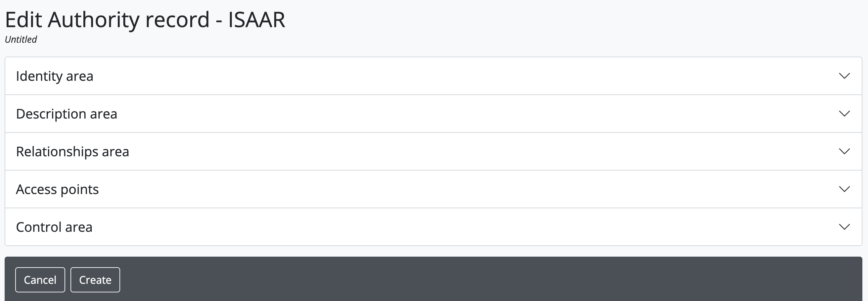Click empty space in dark actions bar

click(472, 279)
